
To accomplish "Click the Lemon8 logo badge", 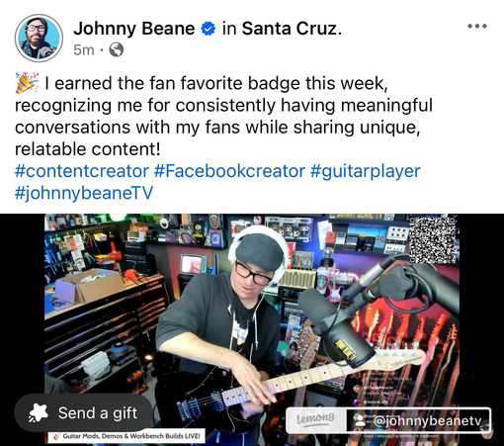I will [316, 419].
